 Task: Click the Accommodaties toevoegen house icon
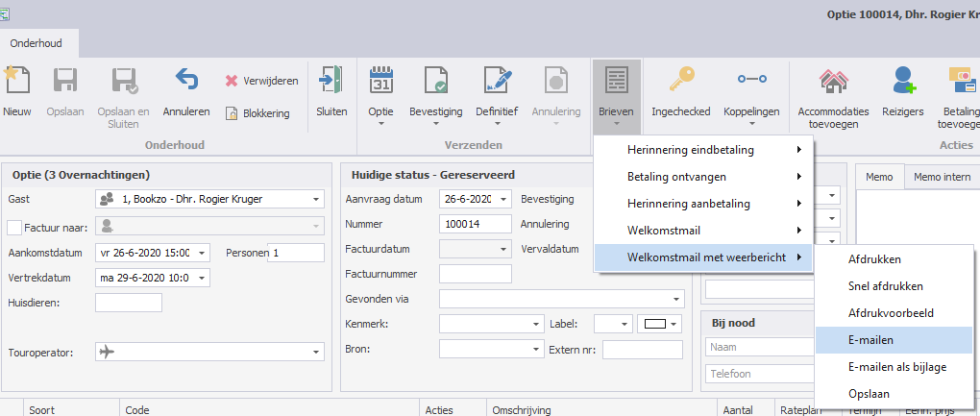[x=834, y=82]
